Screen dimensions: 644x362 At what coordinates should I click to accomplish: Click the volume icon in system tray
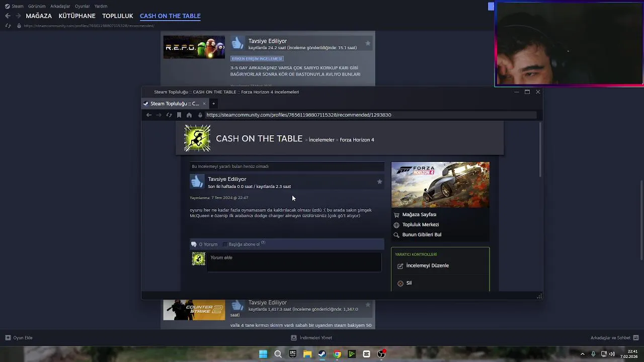[x=612, y=354]
